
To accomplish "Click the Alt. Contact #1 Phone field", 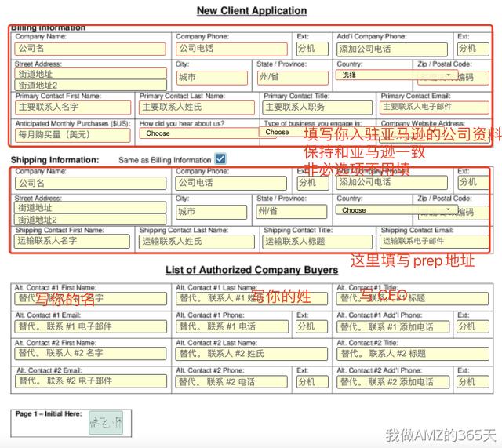I will click(232, 326).
